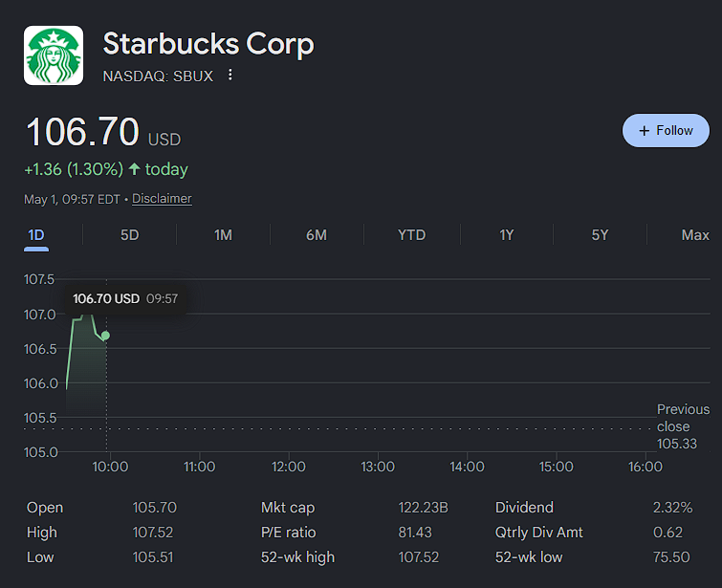Click the Starbucks siren logo

[54, 55]
